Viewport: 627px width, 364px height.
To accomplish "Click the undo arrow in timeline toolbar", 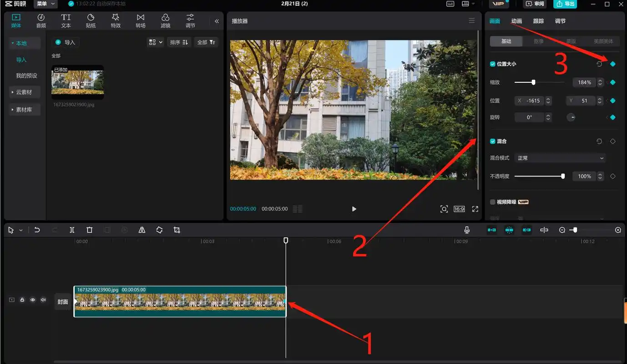I will point(37,230).
